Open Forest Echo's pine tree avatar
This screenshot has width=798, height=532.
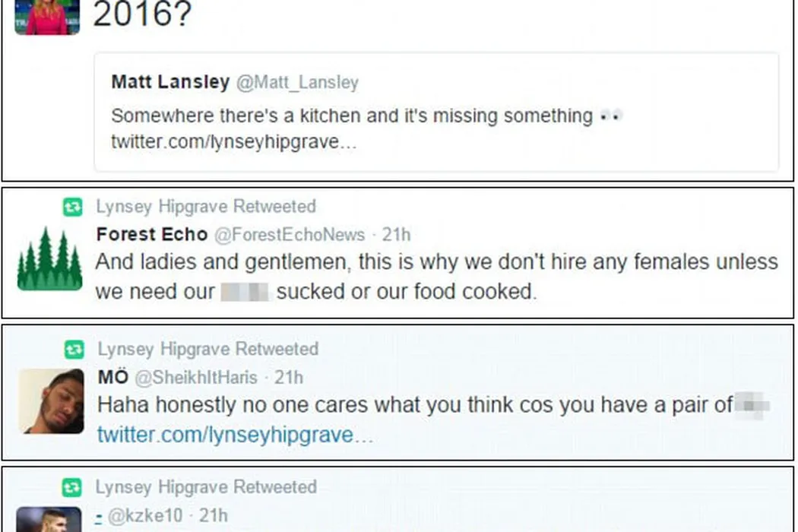point(49,258)
